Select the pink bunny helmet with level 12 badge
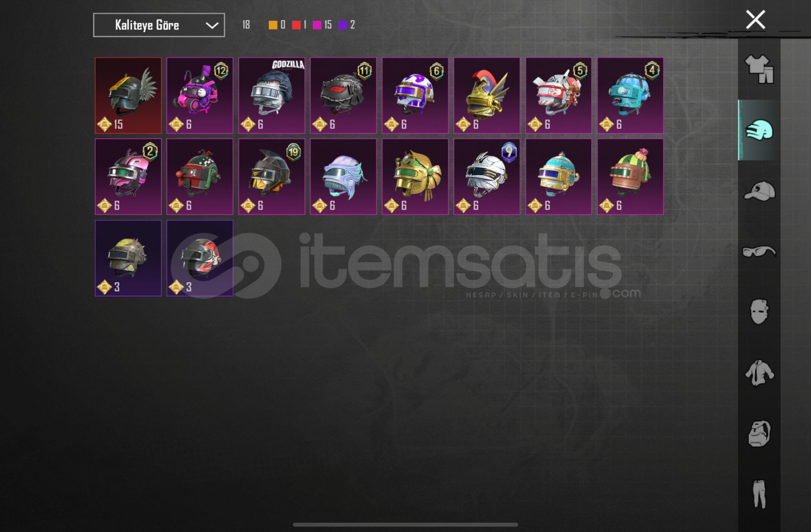Screen dimensions: 811x532 pos(200,96)
